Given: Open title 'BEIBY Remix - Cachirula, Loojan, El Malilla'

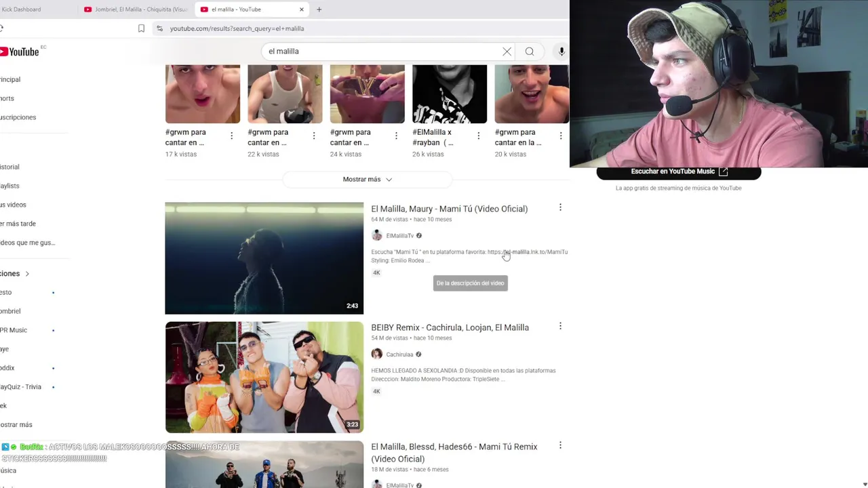Looking at the screenshot, I should (x=450, y=327).
